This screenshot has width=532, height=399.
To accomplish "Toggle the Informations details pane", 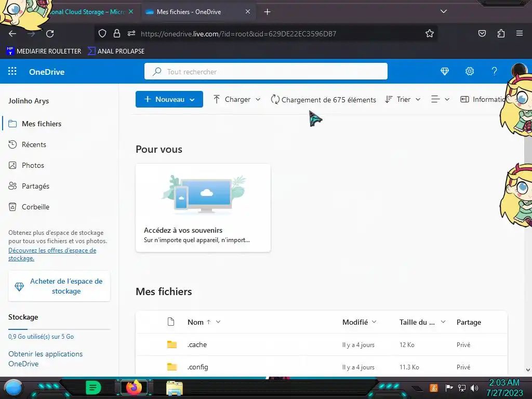I will pyautogui.click(x=484, y=99).
